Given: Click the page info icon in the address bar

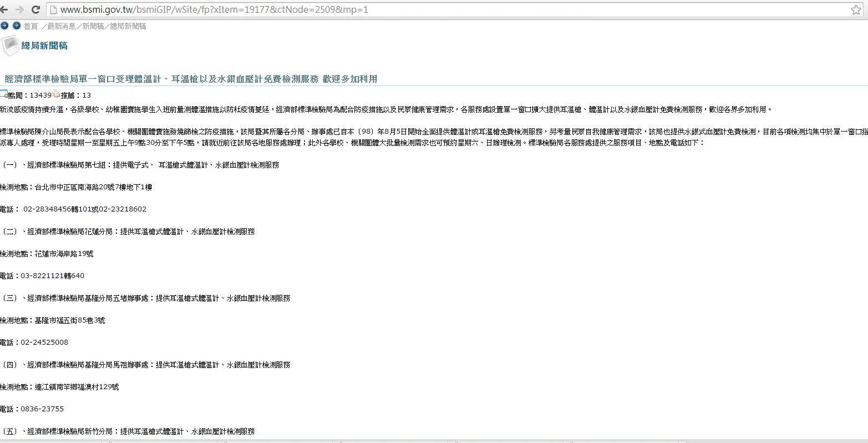Looking at the screenshot, I should (x=53, y=9).
